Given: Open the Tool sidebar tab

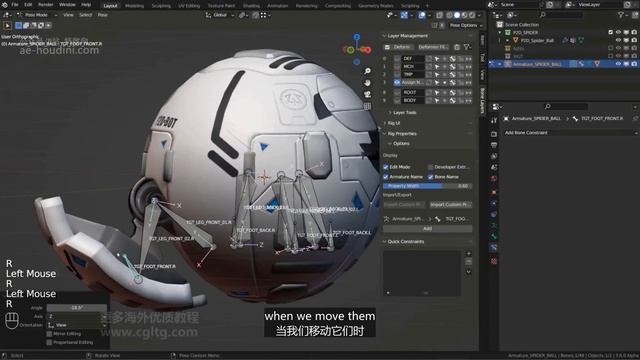Looking at the screenshot, I should [x=482, y=57].
